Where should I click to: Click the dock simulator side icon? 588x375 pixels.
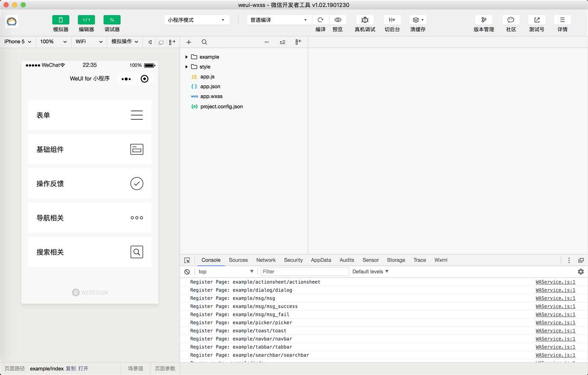pyautogui.click(x=172, y=42)
